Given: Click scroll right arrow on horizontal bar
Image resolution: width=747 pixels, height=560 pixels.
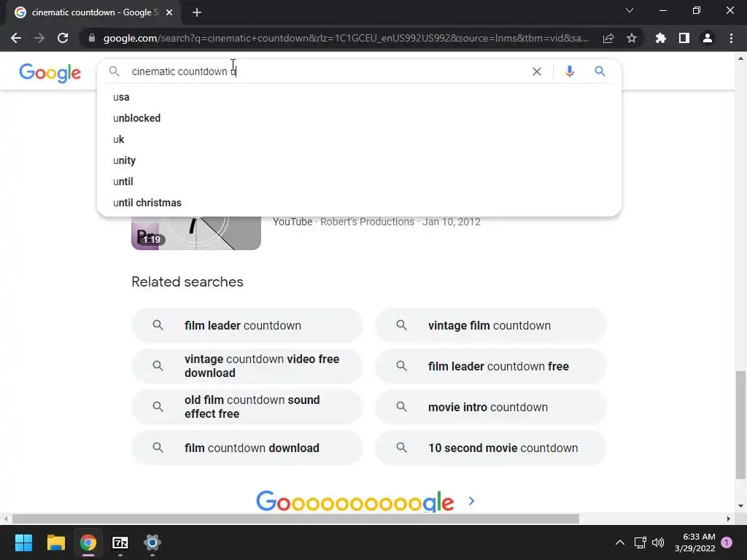Looking at the screenshot, I should point(729,518).
